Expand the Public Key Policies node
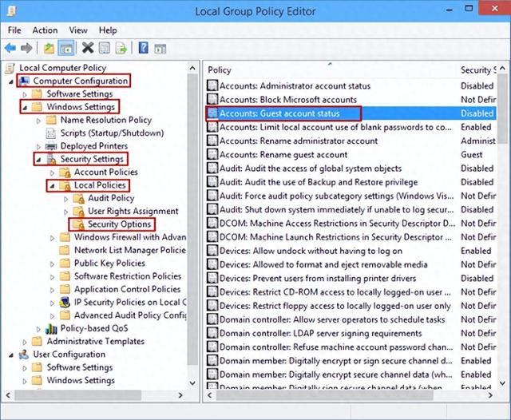The width and height of the screenshot is (511, 420). pyautogui.click(x=52, y=264)
